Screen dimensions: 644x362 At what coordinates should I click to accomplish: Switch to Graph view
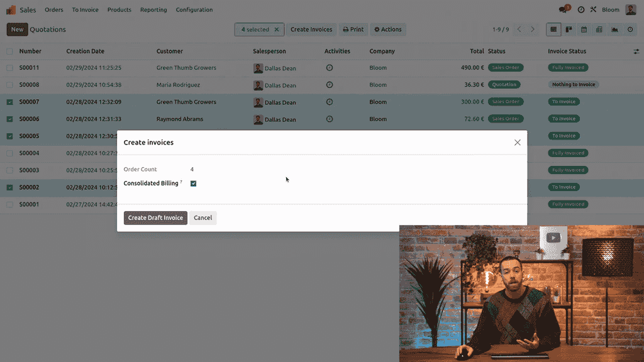point(614,30)
